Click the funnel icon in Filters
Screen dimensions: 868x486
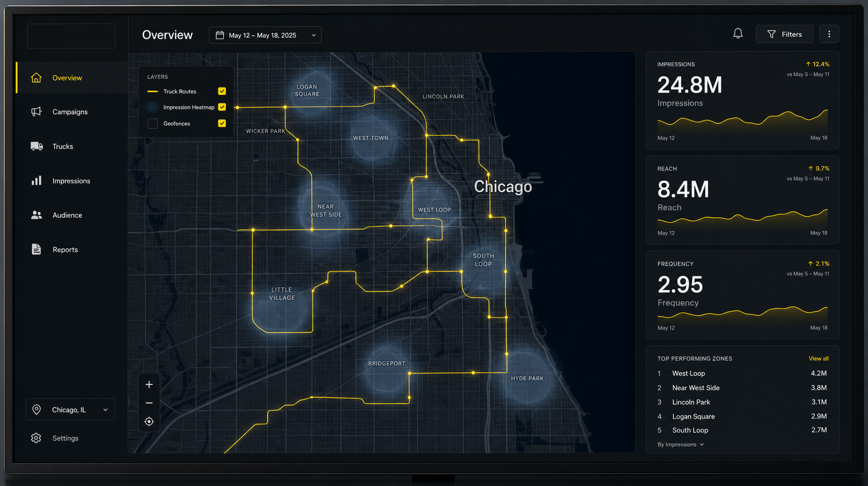click(772, 34)
